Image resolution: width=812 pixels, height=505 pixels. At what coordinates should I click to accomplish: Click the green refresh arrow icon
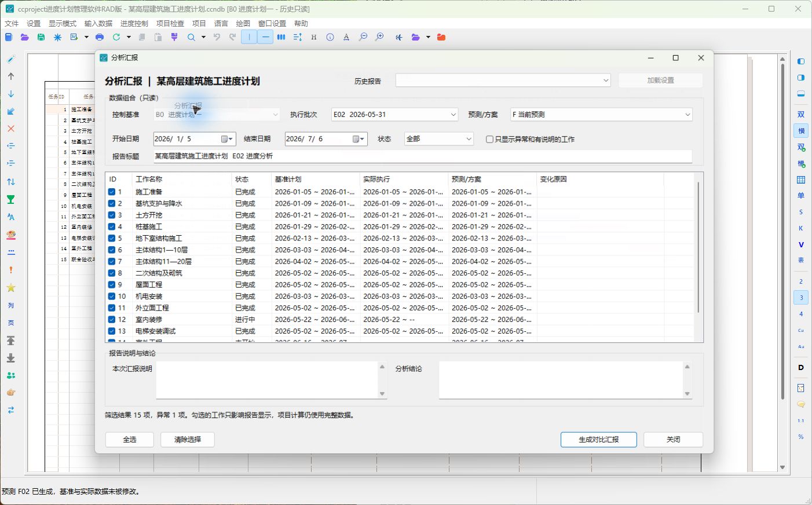point(116,37)
